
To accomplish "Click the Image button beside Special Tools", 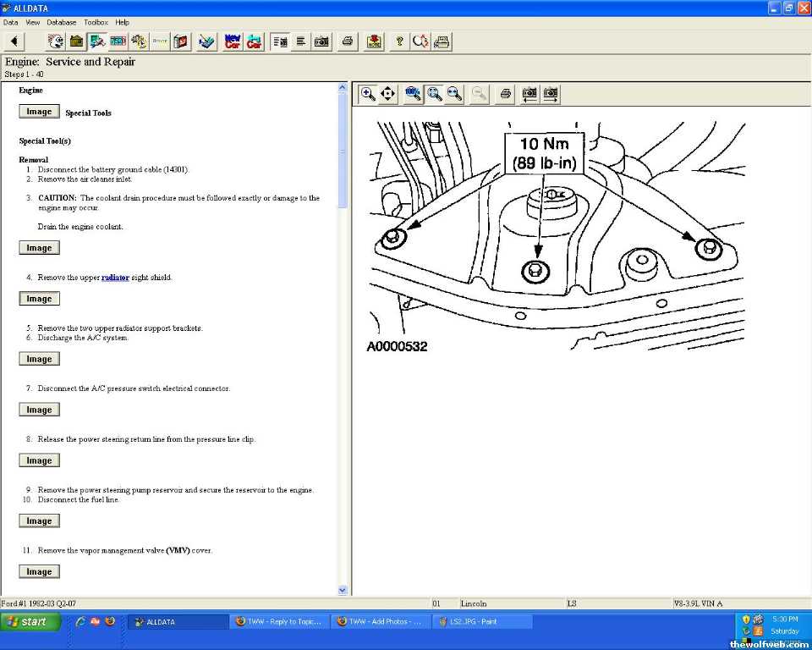I will point(39,112).
